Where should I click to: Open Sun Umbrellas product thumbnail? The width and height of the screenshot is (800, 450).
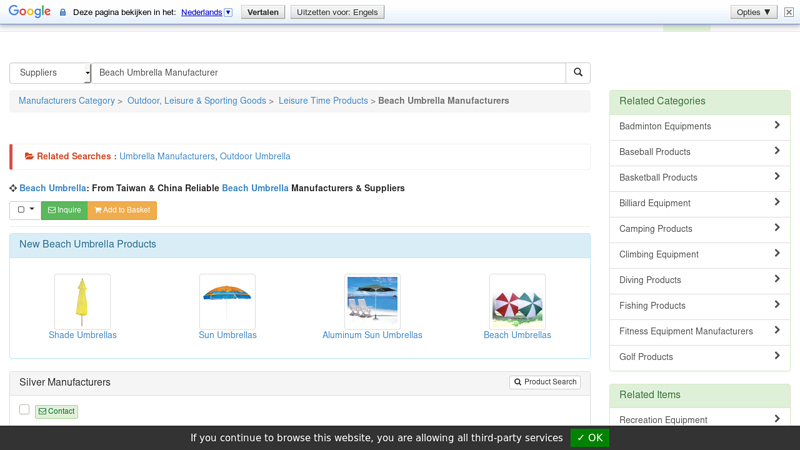tap(227, 302)
